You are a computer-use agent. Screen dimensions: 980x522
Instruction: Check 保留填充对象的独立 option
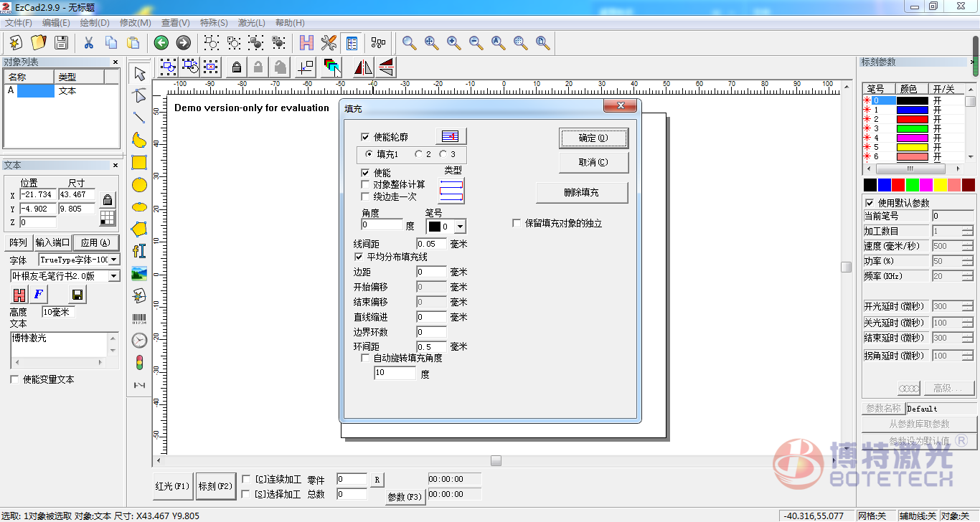517,223
